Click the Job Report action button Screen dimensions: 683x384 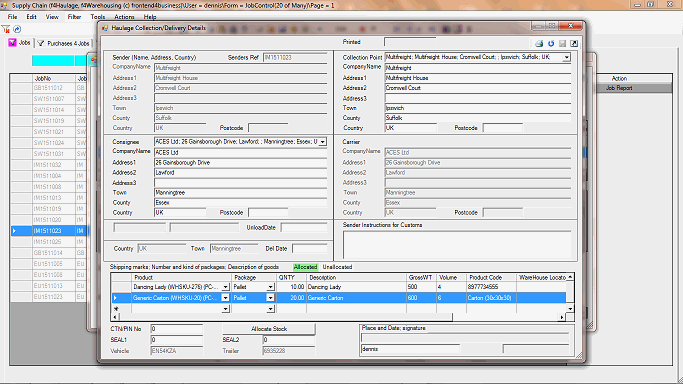(x=619, y=88)
